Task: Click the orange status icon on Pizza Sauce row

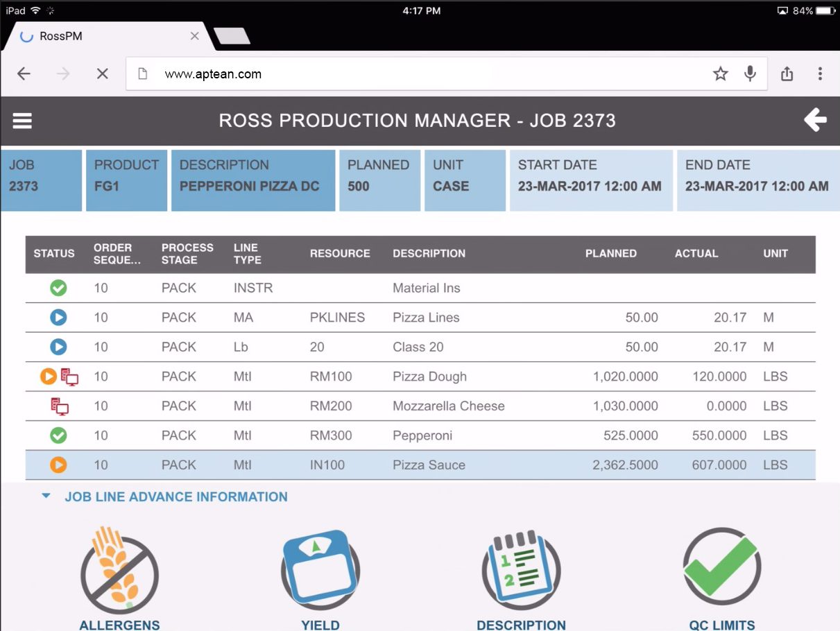Action: click(x=58, y=465)
